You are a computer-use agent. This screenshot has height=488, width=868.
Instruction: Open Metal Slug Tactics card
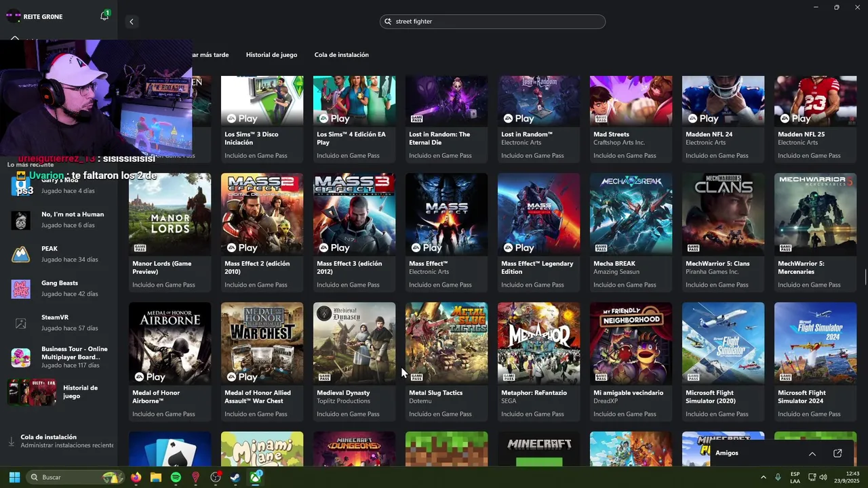tap(446, 362)
